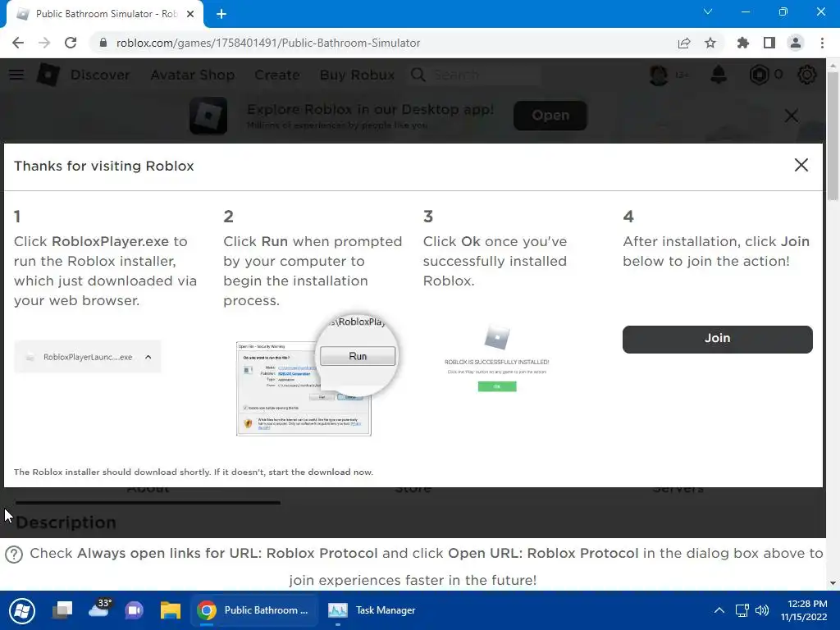Click the Roblox search magnifier icon
This screenshot has width=840, height=630.
point(418,75)
